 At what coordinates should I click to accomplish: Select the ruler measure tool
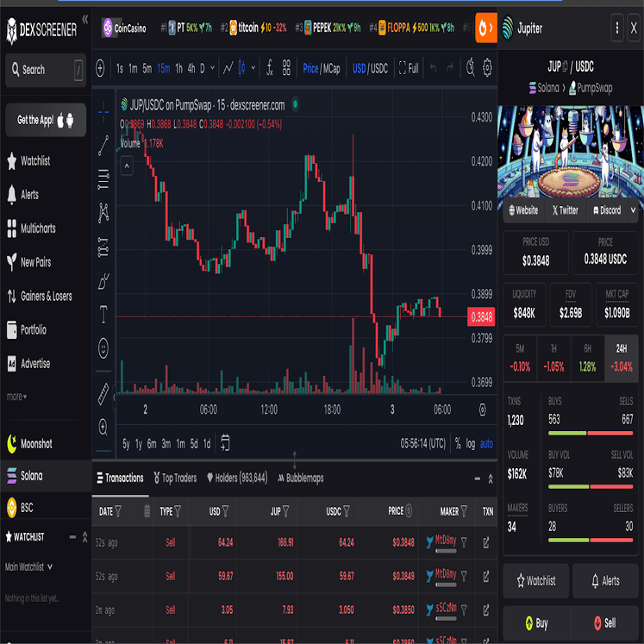[x=103, y=393]
